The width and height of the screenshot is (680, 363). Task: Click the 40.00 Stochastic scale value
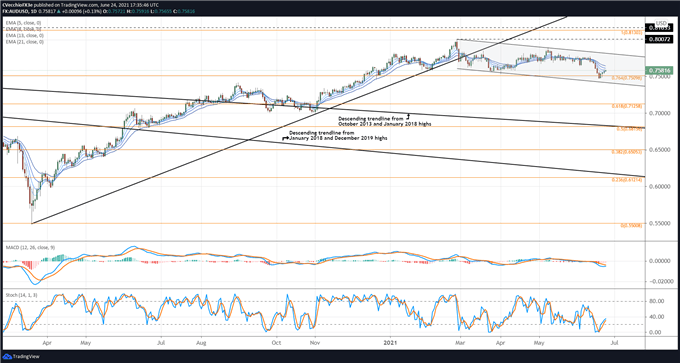click(656, 317)
